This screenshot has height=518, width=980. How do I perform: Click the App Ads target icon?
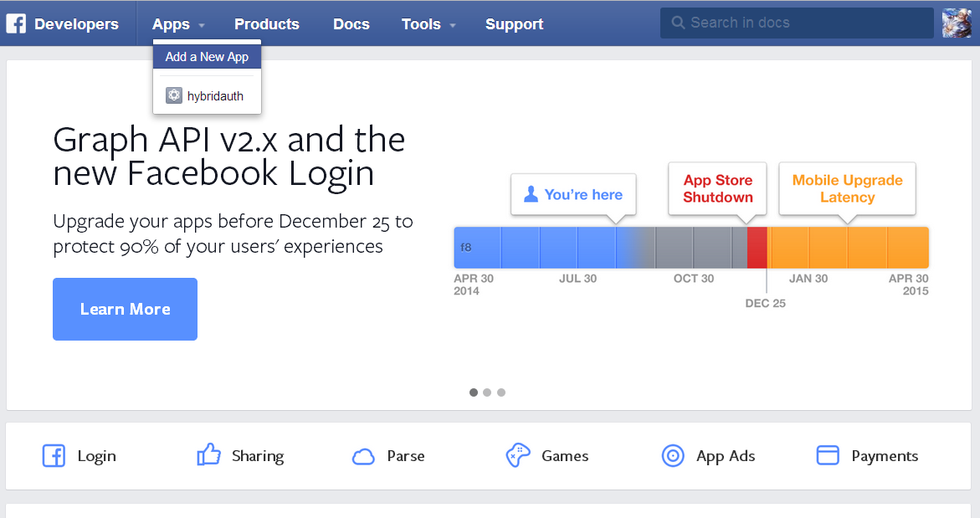673,456
